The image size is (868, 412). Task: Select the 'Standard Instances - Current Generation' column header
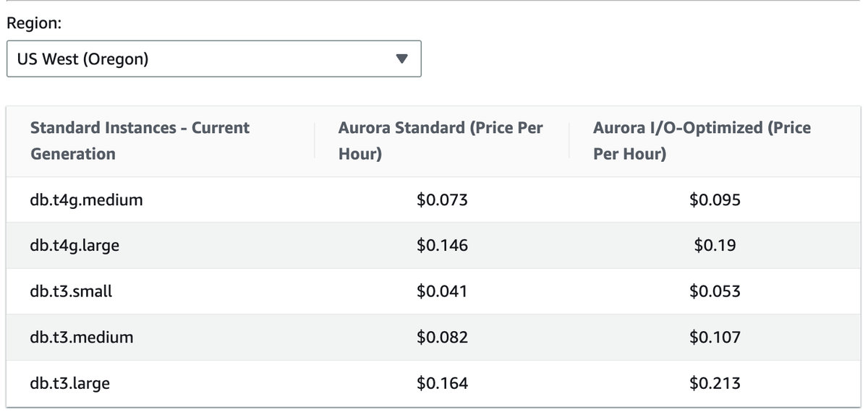(140, 141)
